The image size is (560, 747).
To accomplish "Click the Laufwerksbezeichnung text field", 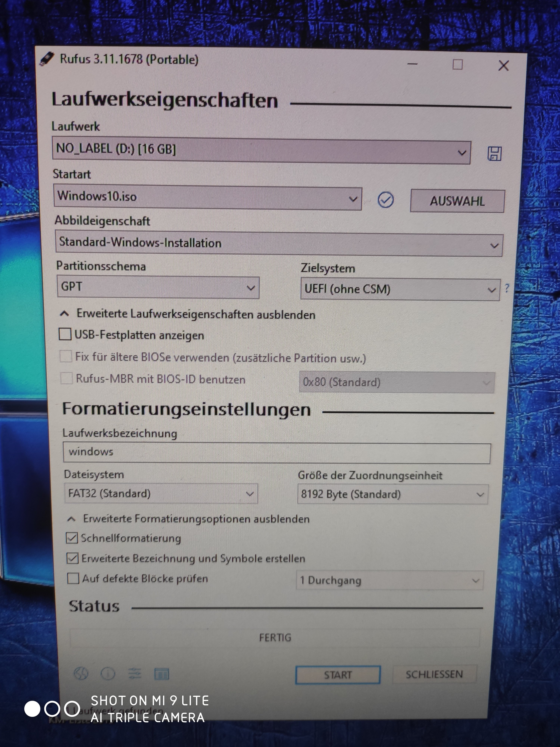I will (x=276, y=452).
